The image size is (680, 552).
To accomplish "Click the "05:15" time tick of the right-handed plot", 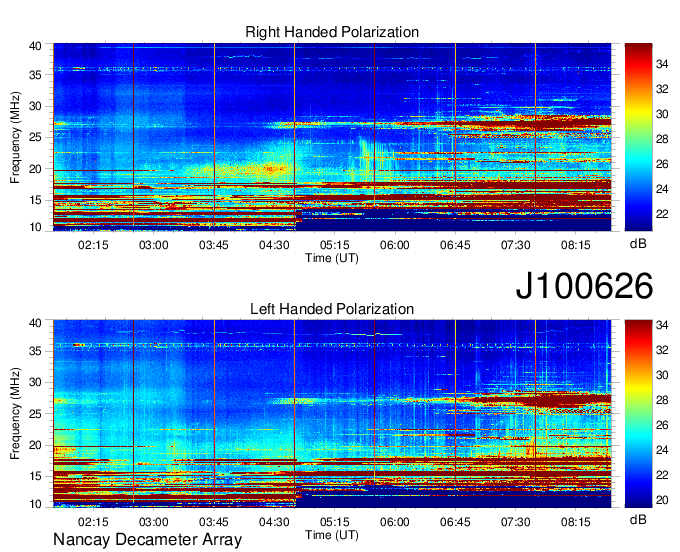I will (x=334, y=245).
